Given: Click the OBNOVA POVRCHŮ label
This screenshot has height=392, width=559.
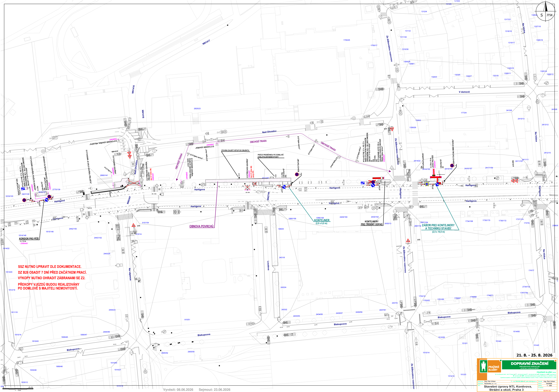Looking at the screenshot, I should pos(201,226).
